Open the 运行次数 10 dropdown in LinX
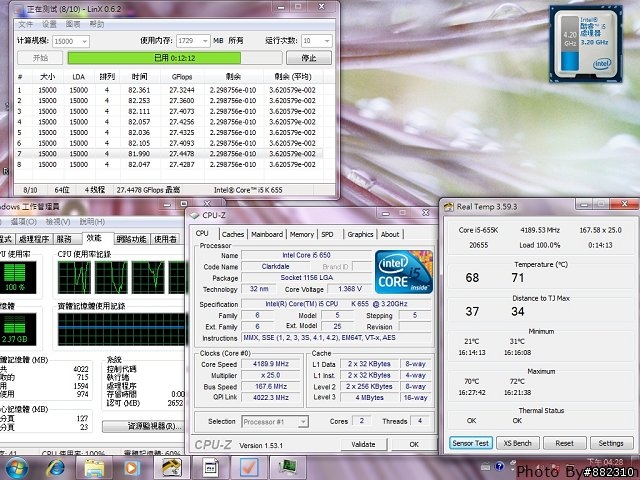Viewport: 640px width, 480px height. click(x=316, y=41)
